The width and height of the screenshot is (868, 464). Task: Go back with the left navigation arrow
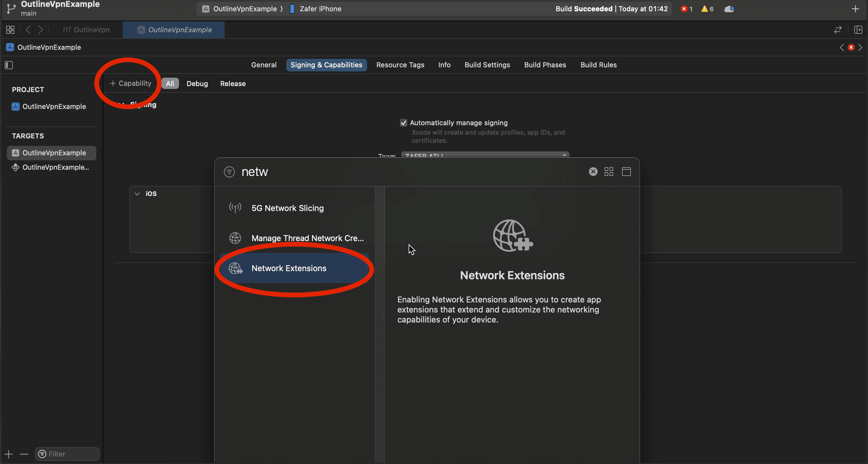click(x=28, y=30)
